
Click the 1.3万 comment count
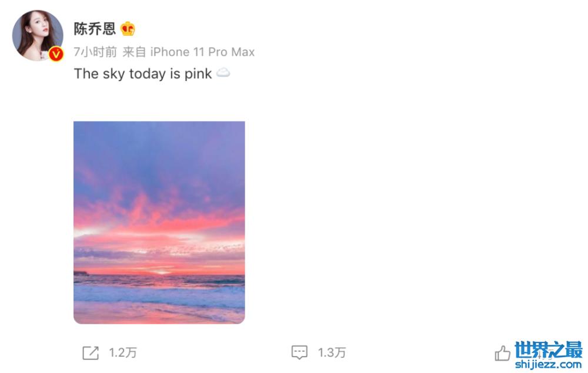pyautogui.click(x=332, y=352)
